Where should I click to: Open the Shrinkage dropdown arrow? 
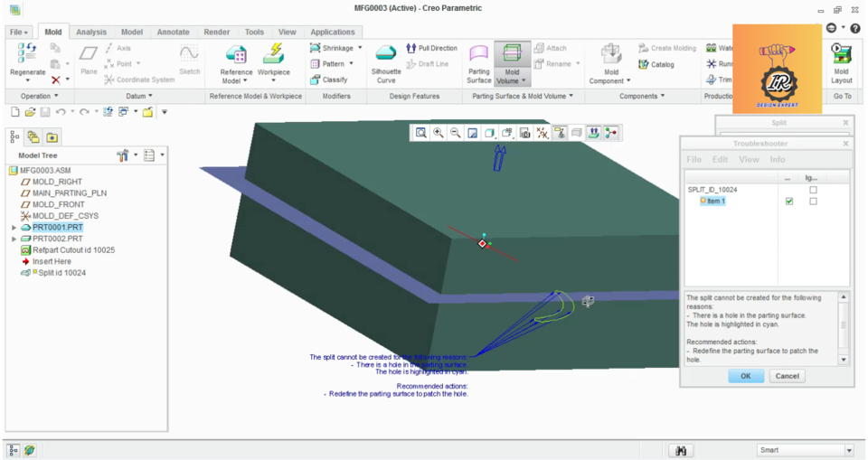point(360,48)
